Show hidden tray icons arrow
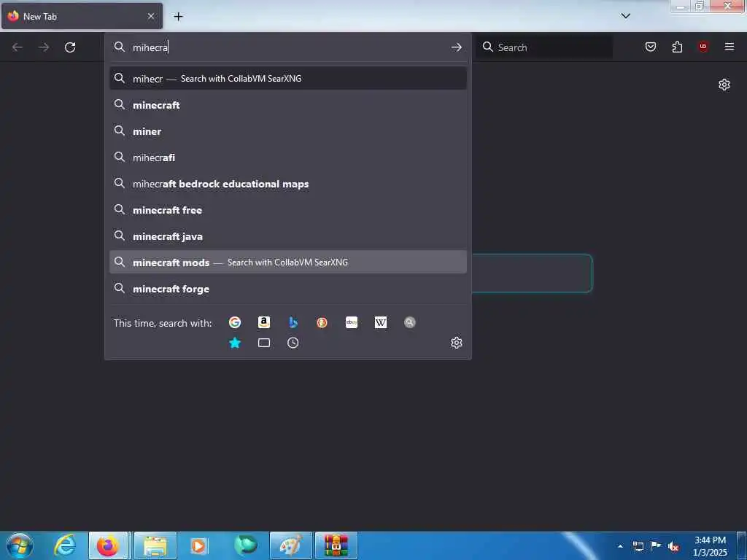 point(620,546)
